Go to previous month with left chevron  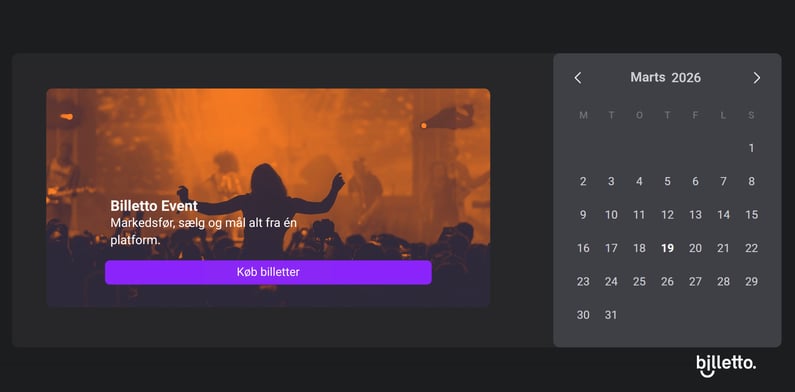[577, 78]
